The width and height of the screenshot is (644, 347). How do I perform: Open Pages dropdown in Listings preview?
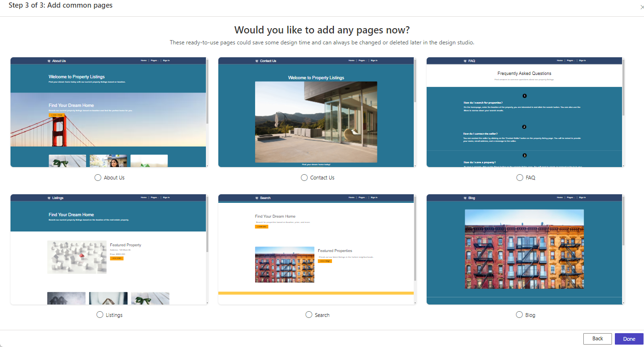[x=155, y=198]
